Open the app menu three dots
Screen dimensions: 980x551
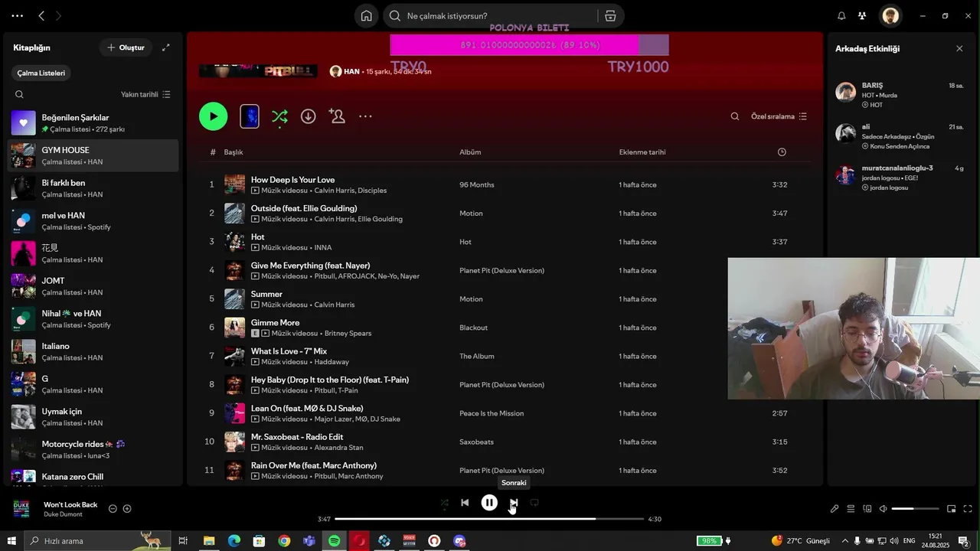click(x=17, y=16)
